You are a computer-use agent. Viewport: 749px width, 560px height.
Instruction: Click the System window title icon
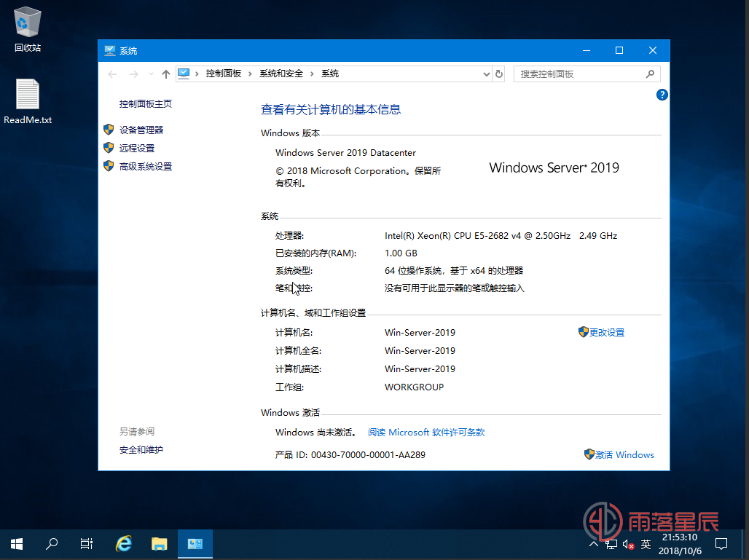[110, 50]
